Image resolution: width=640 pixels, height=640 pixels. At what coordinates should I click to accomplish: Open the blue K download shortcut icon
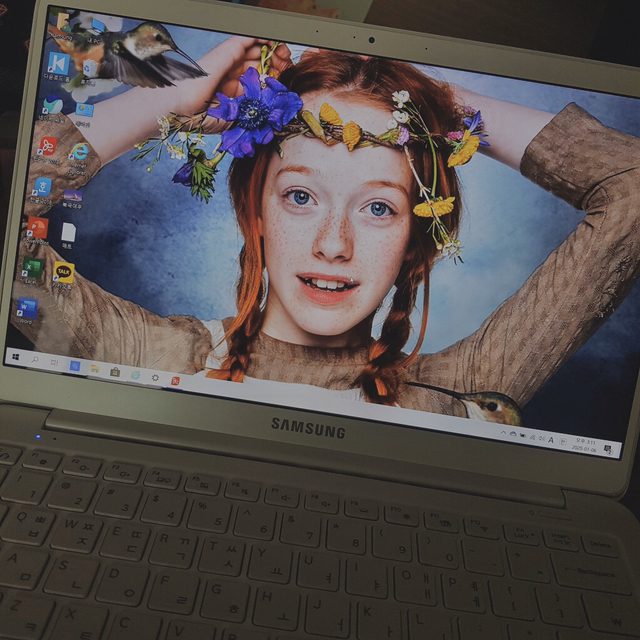click(x=58, y=65)
